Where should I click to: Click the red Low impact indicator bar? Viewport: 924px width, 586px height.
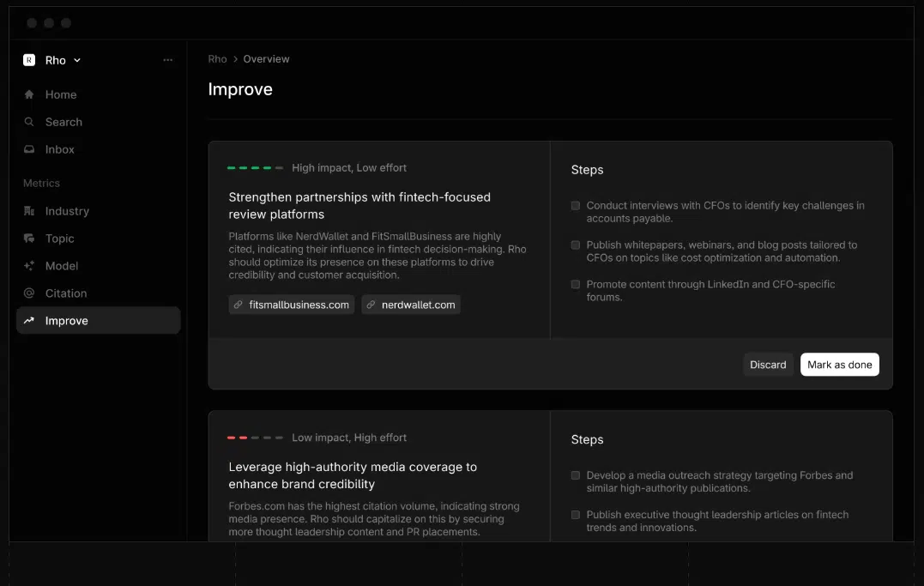tap(255, 438)
